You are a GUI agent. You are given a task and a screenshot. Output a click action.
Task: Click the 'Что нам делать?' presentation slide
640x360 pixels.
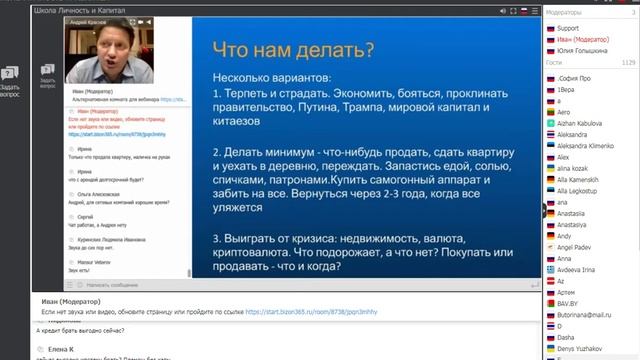coord(367,147)
